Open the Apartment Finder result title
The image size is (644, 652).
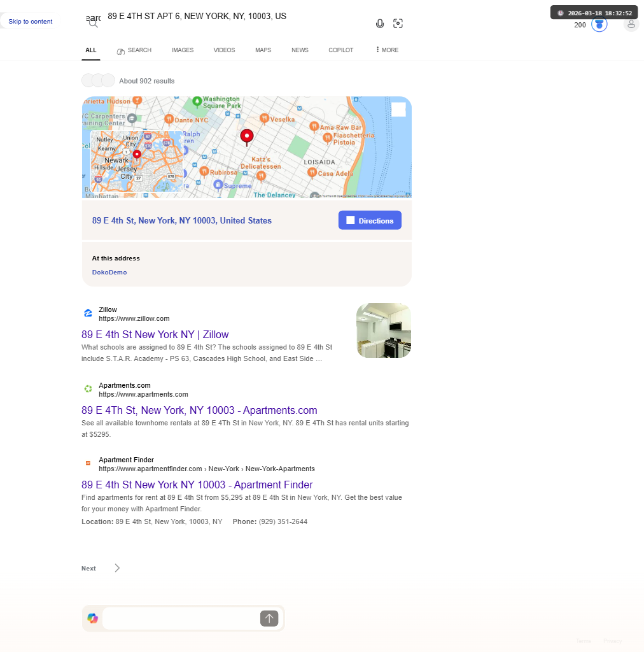[197, 485]
